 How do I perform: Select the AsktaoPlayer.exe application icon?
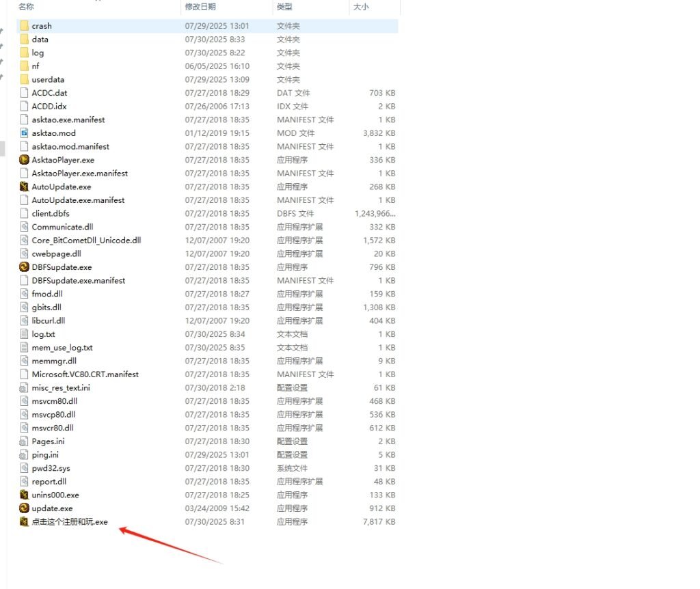25,160
